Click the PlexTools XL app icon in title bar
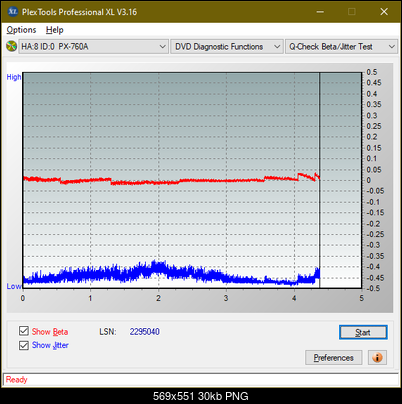This screenshot has height=404, width=402. point(12,12)
